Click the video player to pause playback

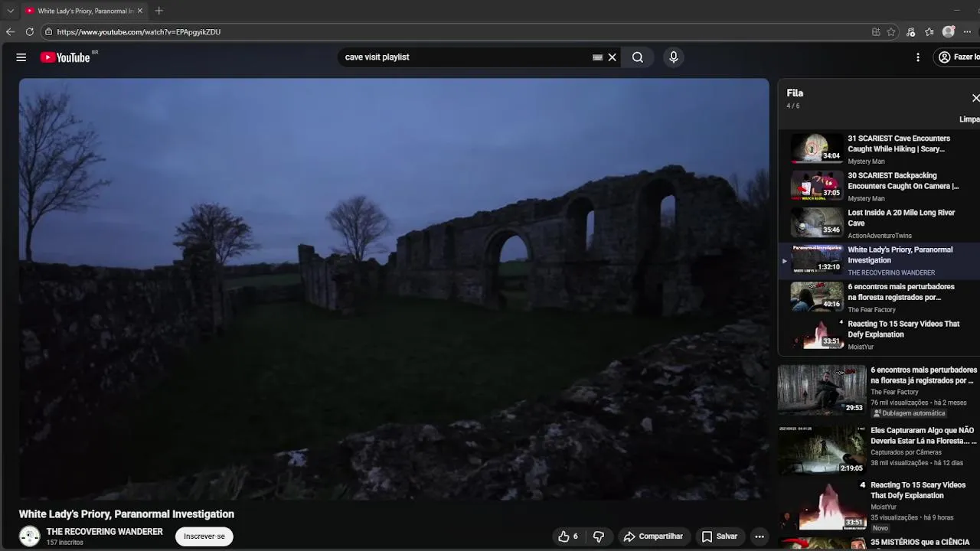coord(394,289)
